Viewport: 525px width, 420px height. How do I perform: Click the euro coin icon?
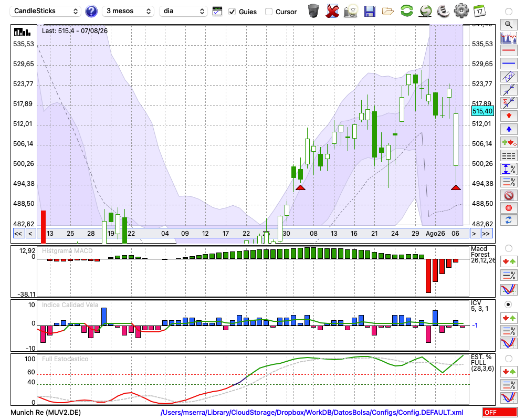(443, 10)
